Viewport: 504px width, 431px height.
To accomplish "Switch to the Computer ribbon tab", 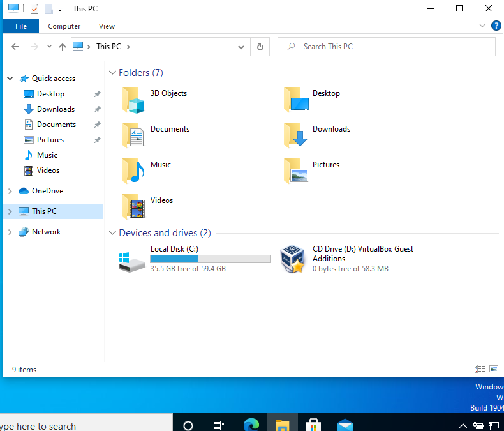I will 64,26.
